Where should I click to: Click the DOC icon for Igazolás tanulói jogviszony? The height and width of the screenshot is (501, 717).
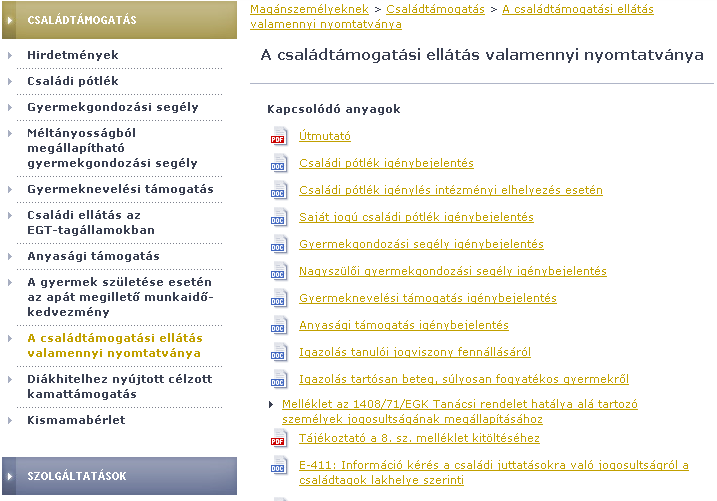[x=278, y=352]
